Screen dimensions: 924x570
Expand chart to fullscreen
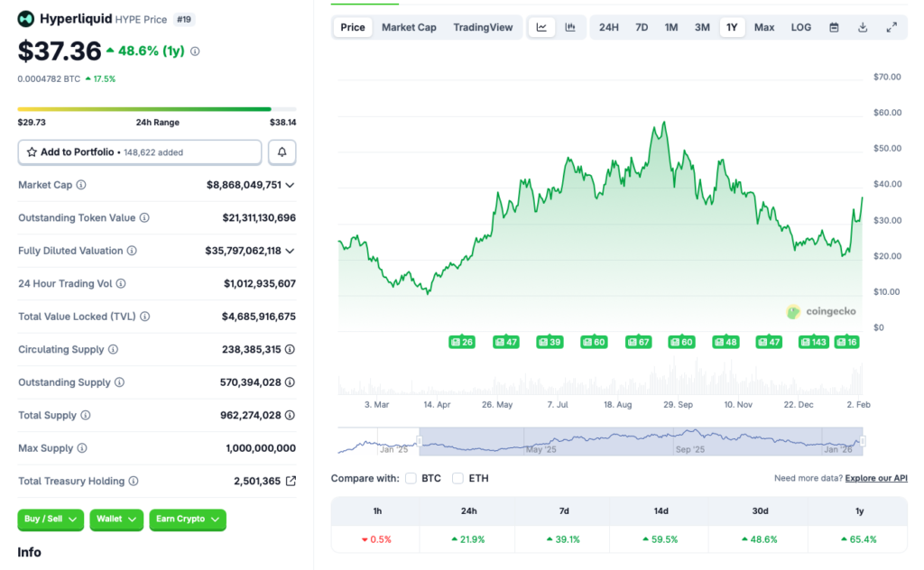892,27
